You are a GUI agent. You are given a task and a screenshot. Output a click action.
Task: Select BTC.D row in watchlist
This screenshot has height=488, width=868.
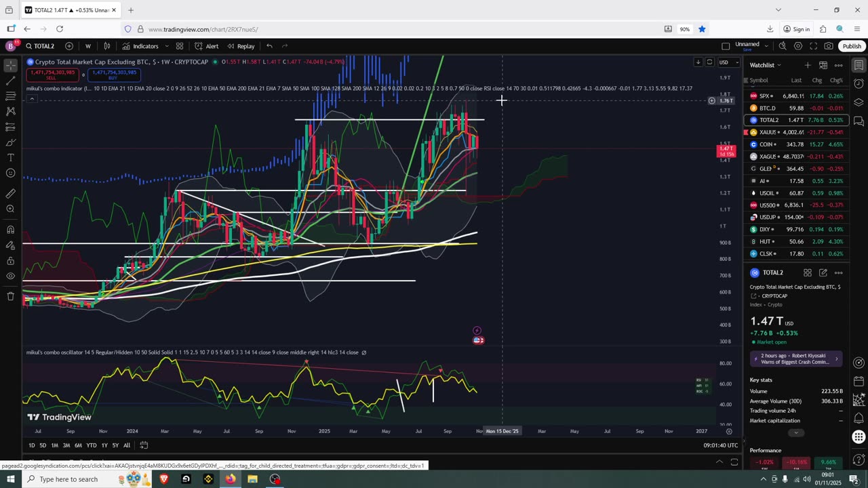(x=796, y=108)
